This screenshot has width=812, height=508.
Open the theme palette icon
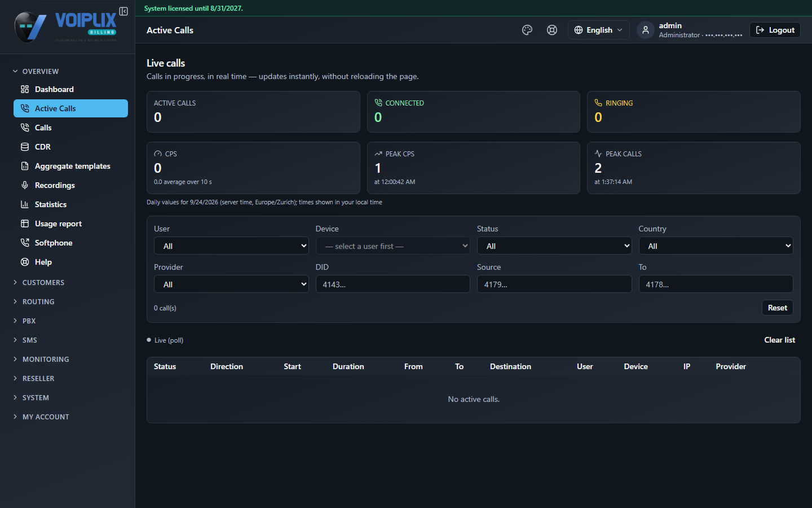527,30
